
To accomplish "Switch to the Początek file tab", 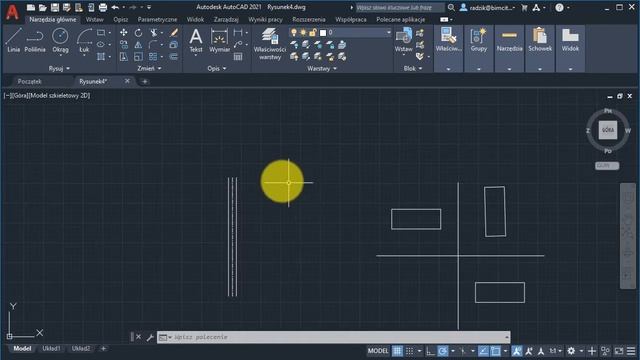I will coord(29,81).
